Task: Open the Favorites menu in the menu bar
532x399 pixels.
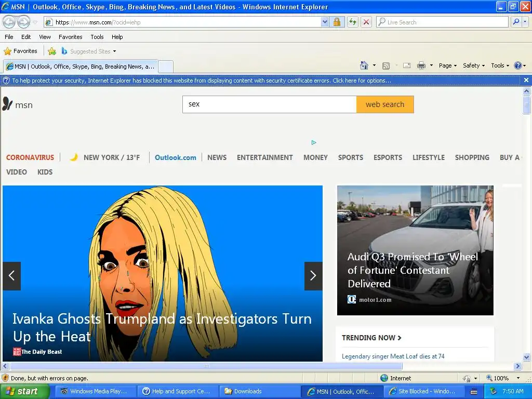Action: (70, 37)
